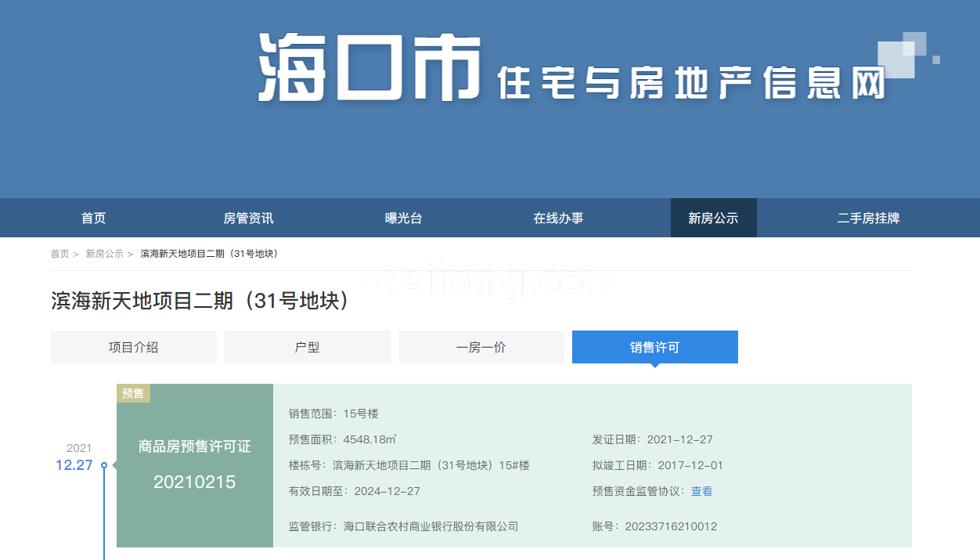The width and height of the screenshot is (980, 560).
Task: Click the overlapping squares logo icon in header
Action: point(906,55)
